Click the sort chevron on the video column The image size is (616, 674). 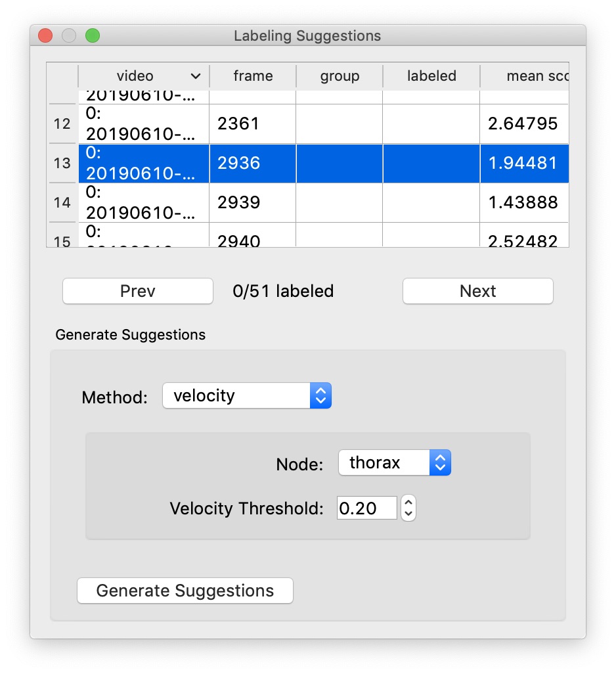click(195, 76)
